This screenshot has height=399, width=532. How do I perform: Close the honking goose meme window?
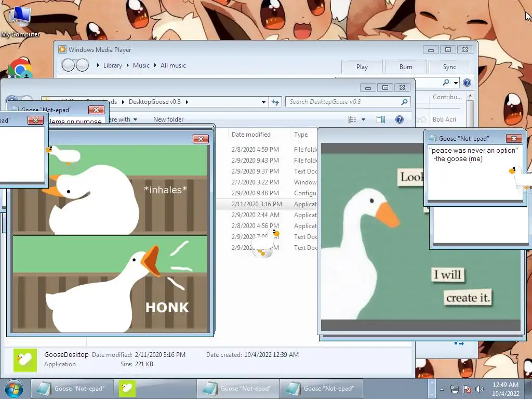(x=201, y=139)
